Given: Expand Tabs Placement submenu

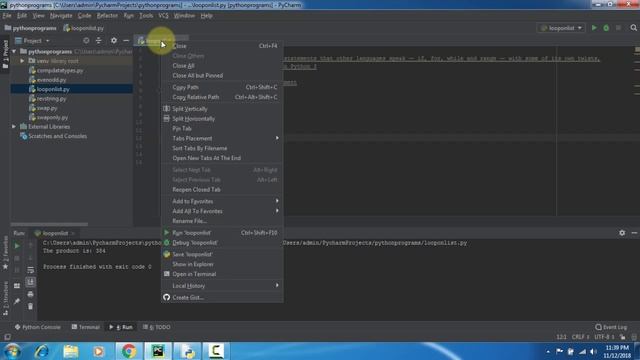Looking at the screenshot, I should pos(222,138).
